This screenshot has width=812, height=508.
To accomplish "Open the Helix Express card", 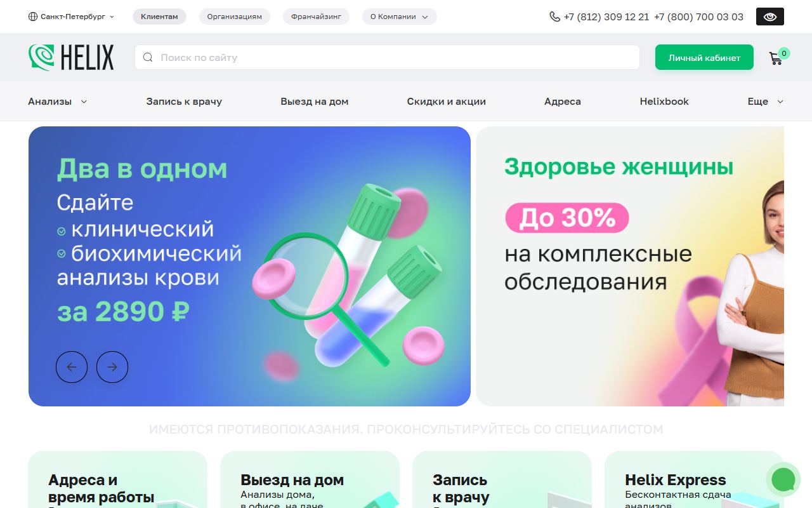I will pos(694,479).
